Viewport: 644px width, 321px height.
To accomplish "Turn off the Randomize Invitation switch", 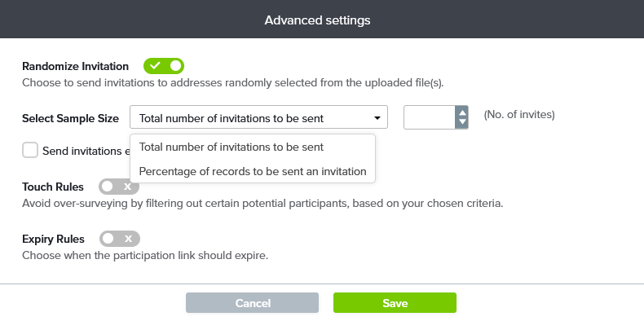I will coord(164,66).
